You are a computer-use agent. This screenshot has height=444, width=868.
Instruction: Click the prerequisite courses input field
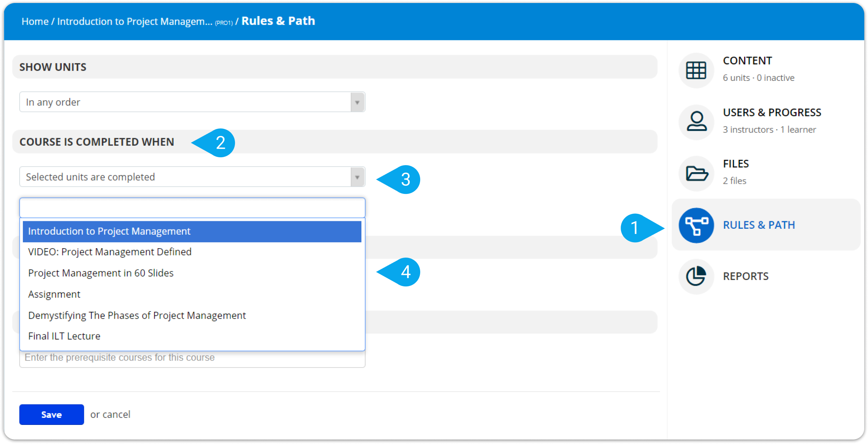[x=192, y=359]
